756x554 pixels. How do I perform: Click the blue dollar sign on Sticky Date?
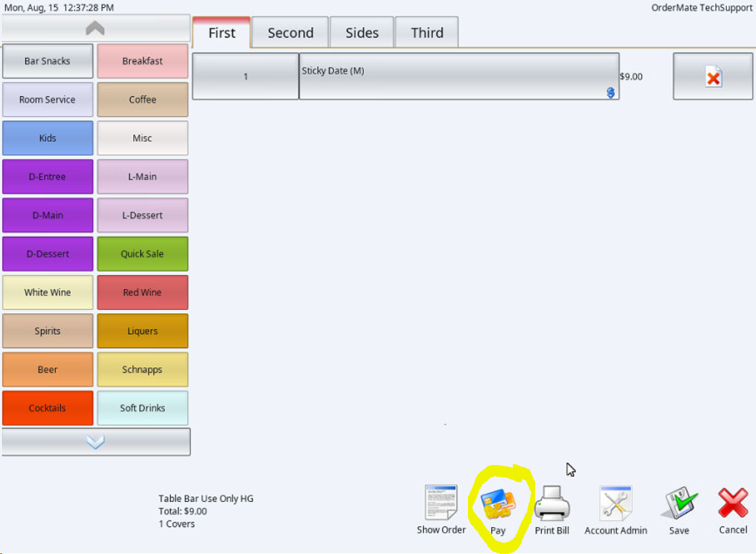(x=610, y=92)
